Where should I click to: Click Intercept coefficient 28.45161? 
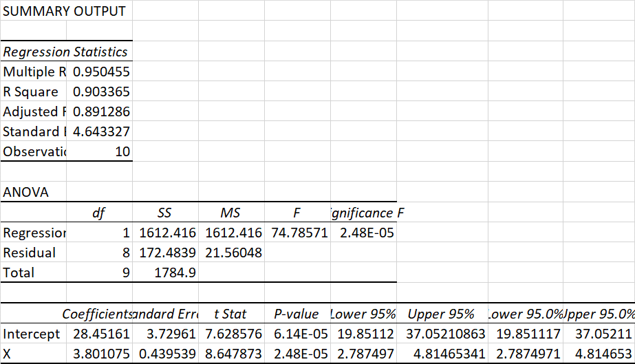coord(101,334)
